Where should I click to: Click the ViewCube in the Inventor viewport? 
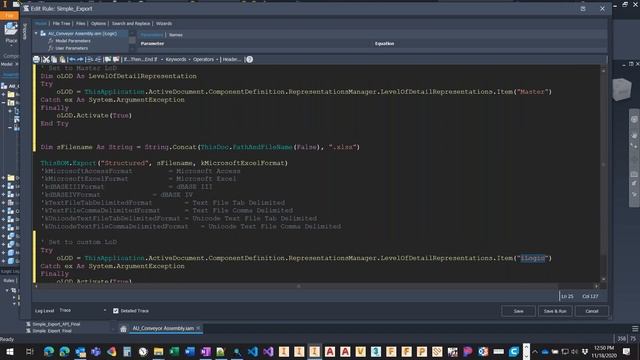pyautogui.click(x=622, y=89)
